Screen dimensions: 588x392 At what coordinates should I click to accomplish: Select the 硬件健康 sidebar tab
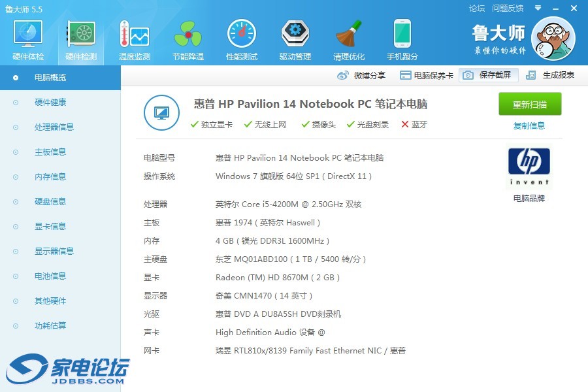pos(60,103)
